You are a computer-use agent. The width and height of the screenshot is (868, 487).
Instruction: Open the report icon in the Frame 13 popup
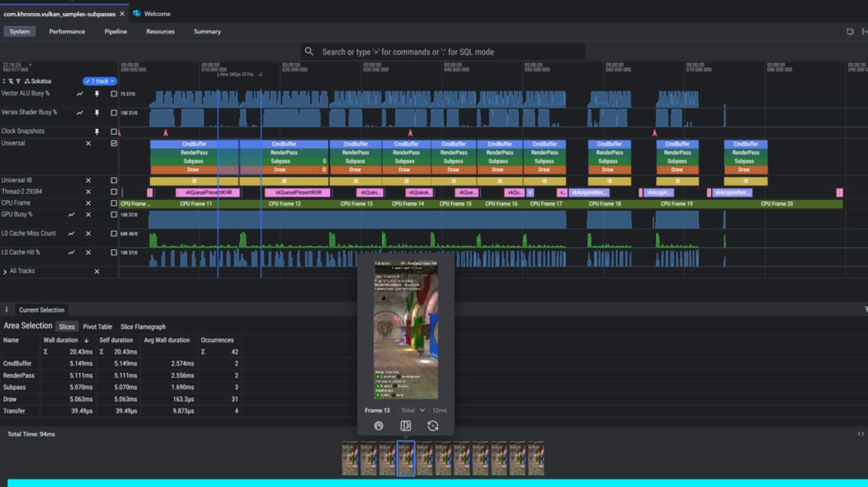pos(405,426)
